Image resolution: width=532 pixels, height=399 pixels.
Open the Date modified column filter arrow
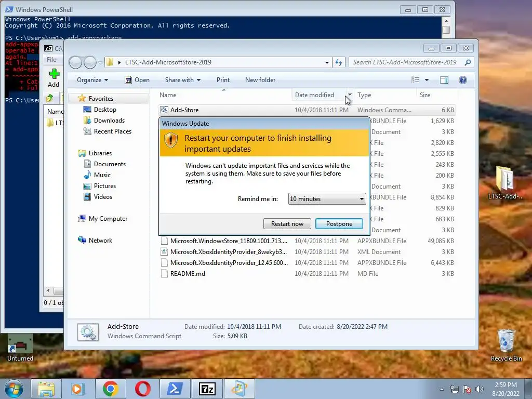350,95
